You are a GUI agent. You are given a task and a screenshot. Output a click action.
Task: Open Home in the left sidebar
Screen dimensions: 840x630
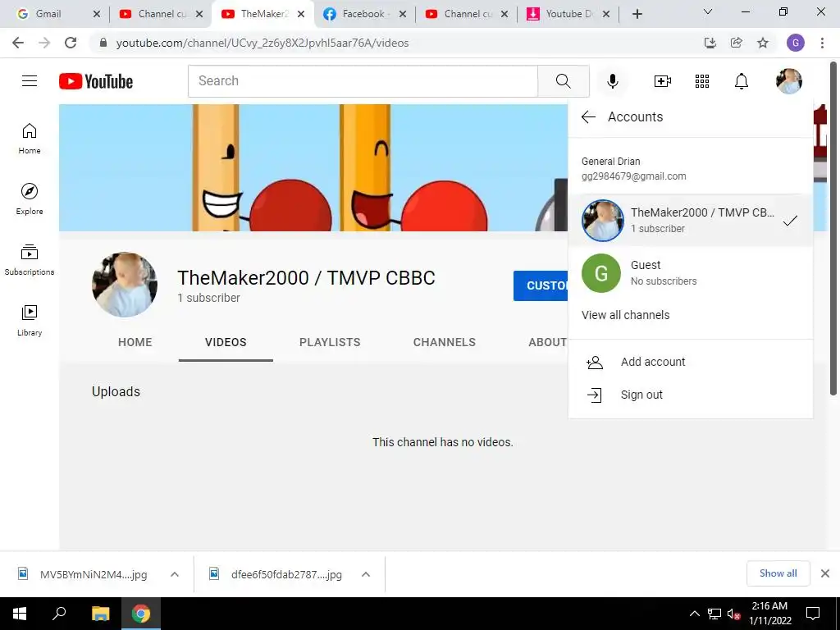[x=30, y=138]
